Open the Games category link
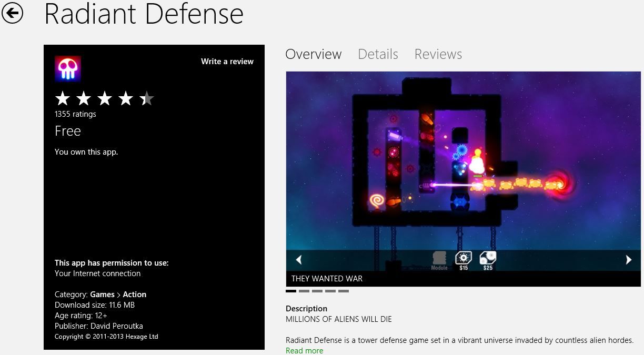Screen dimensions: 644x355 pyautogui.click(x=102, y=295)
